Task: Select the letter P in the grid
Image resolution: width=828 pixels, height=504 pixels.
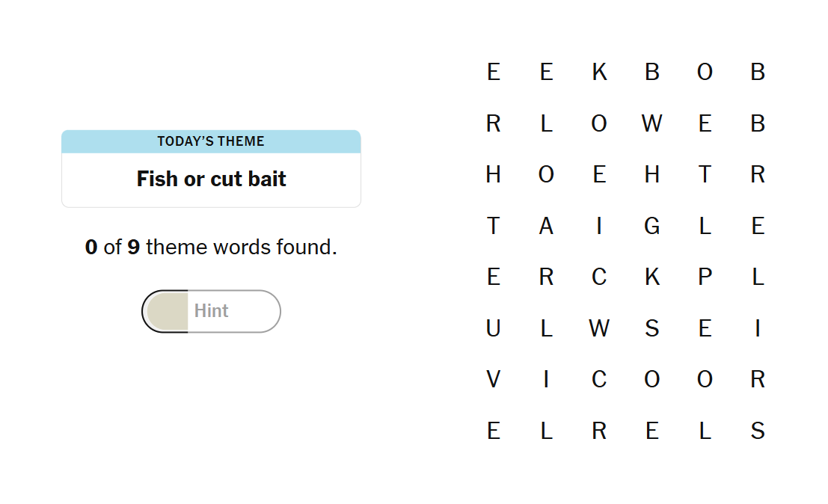Action: click(705, 277)
